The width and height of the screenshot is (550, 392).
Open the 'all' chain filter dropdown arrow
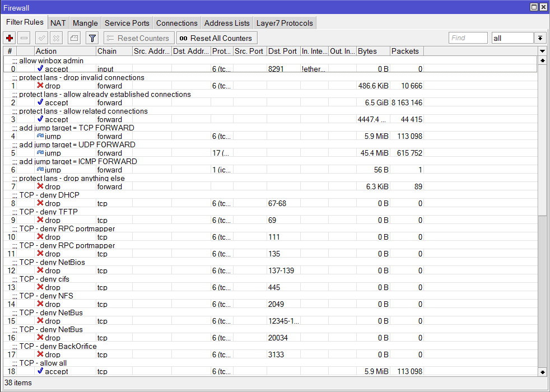coord(540,38)
